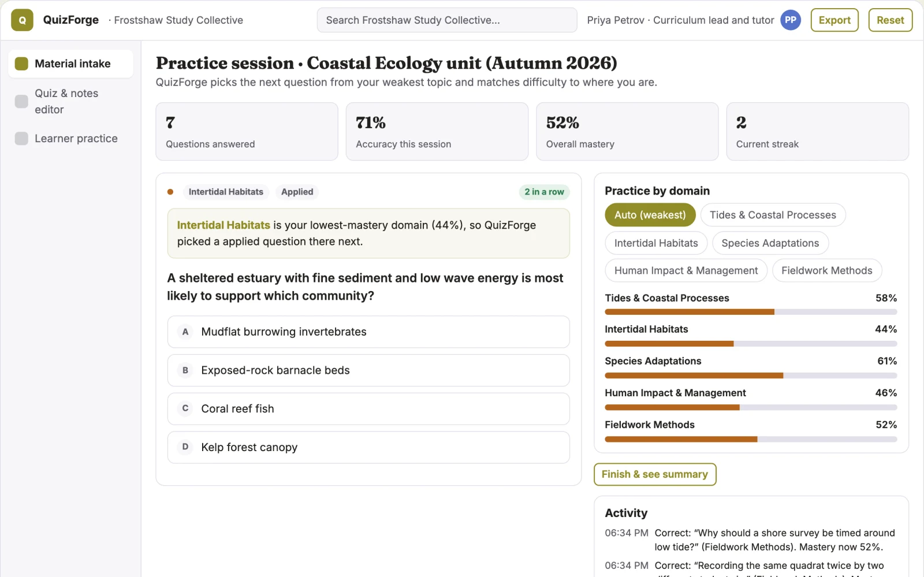Select Auto (weakest) domain chip
The width and height of the screenshot is (924, 577).
[650, 215]
